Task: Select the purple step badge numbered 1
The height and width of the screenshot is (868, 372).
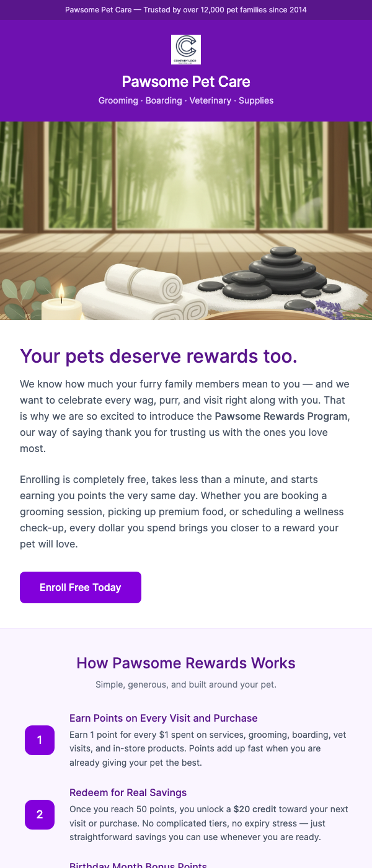Action: (40, 740)
